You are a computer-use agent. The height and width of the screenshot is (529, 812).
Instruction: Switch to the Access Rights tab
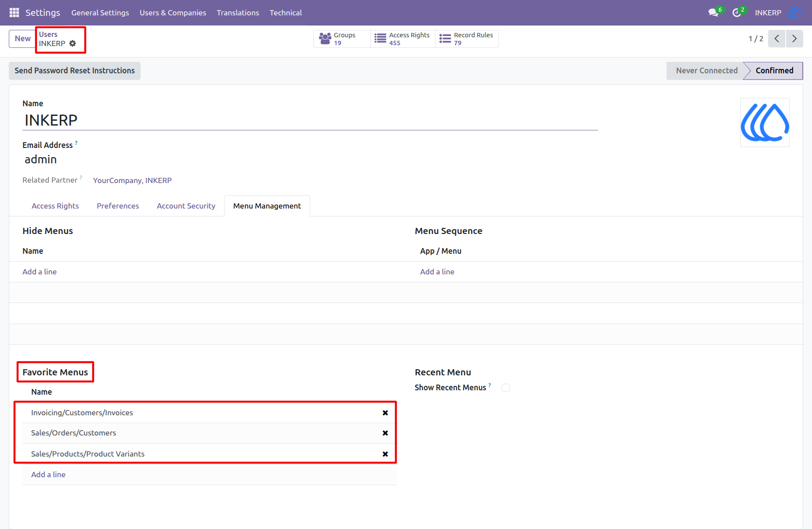click(55, 206)
